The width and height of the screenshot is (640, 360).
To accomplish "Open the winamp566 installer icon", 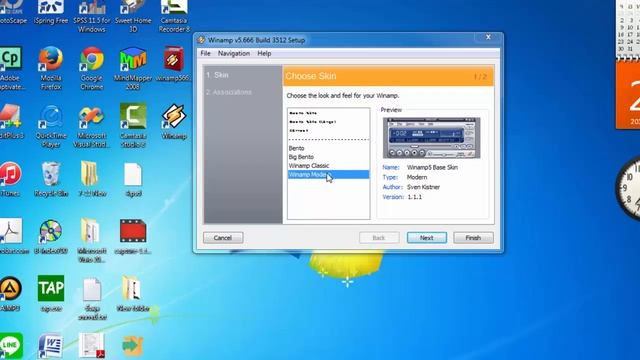I will 173,64.
